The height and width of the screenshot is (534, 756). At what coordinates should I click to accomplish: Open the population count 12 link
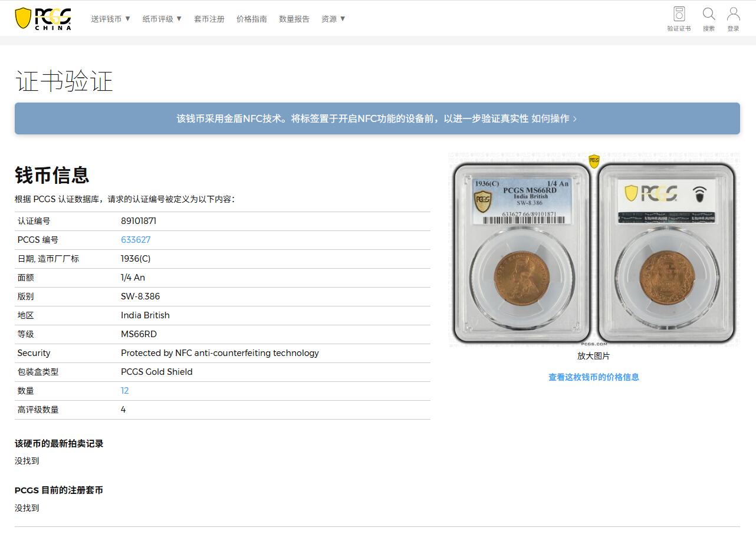click(124, 391)
